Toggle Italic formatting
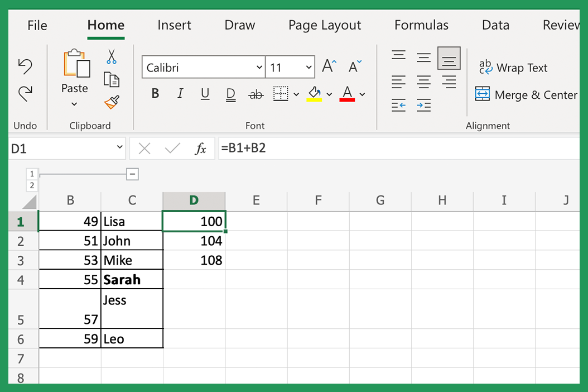This screenshot has height=392, width=588. click(180, 93)
